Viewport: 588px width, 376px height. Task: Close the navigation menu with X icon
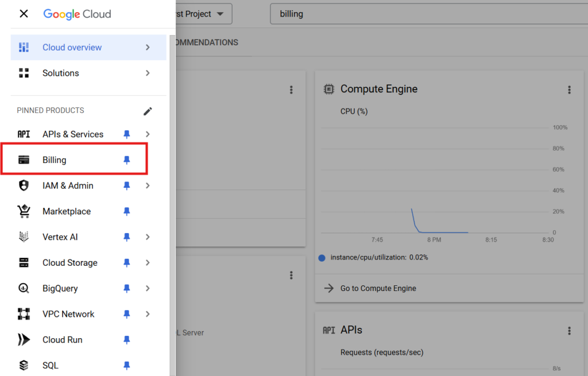(24, 14)
